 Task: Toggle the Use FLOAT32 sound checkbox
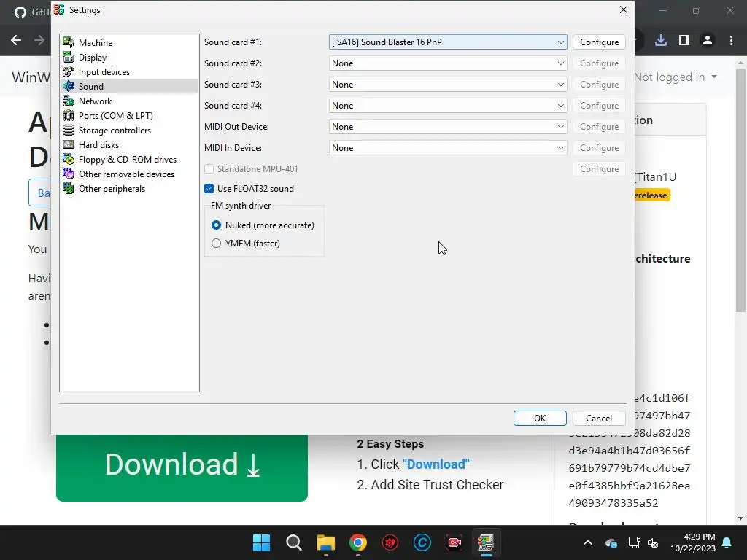(x=209, y=189)
